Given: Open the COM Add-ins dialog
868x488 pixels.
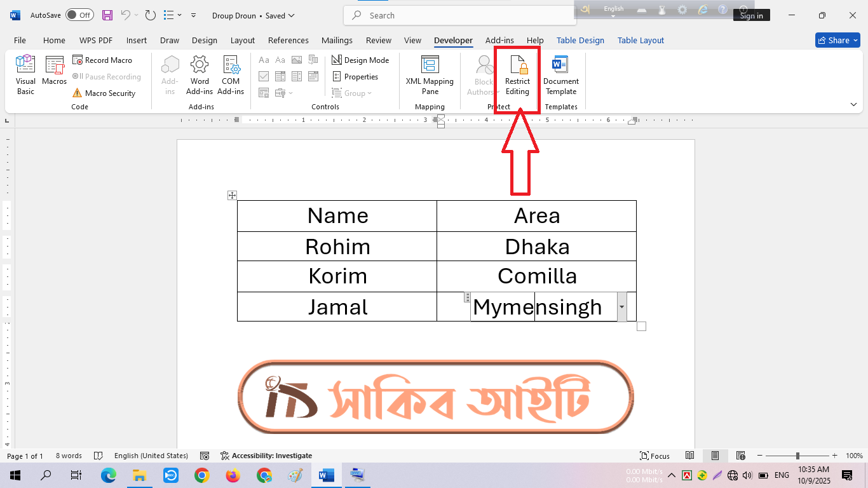Looking at the screenshot, I should point(231,75).
